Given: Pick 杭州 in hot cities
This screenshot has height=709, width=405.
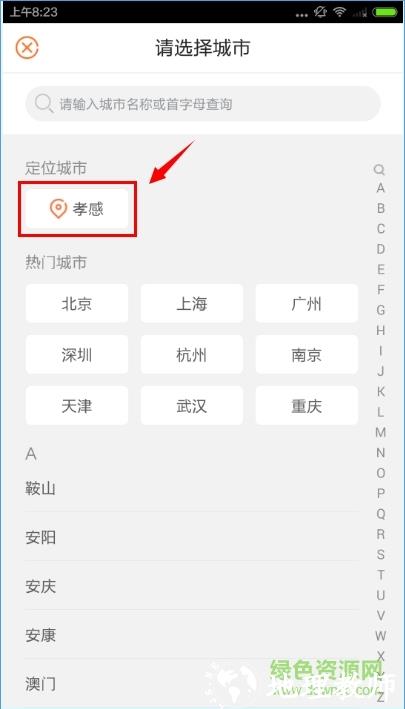Looking at the screenshot, I should [192, 354].
